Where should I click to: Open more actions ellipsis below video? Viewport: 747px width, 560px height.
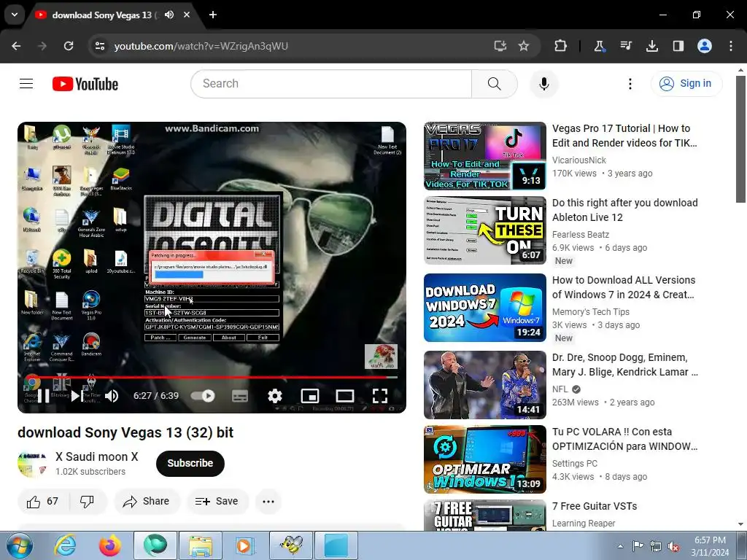(x=268, y=501)
